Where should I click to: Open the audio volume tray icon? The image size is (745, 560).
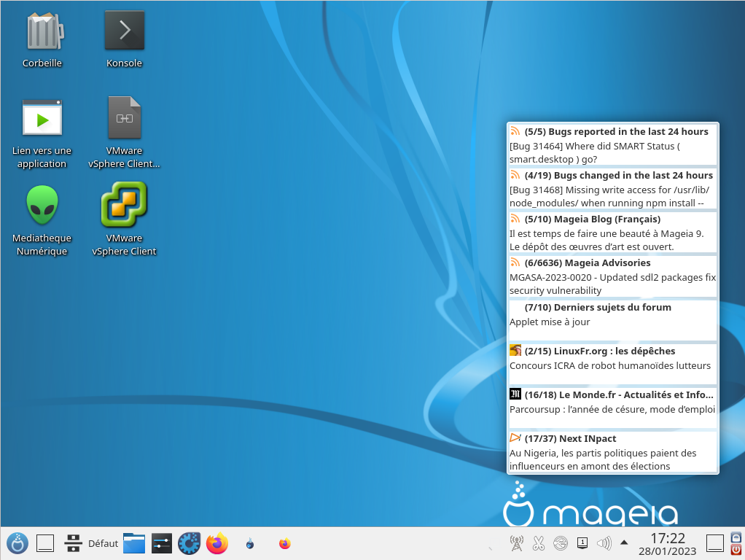pyautogui.click(x=604, y=543)
